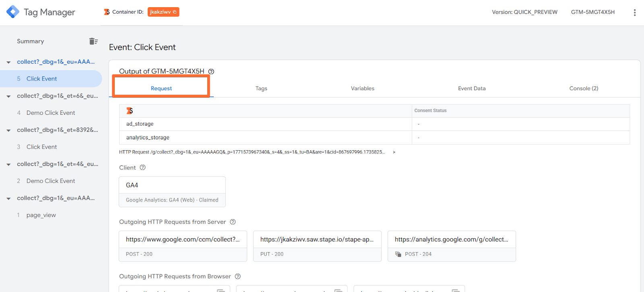The height and width of the screenshot is (292, 644).
Task: Open the www.google.com/ccm/collect request card
Action: (183, 246)
